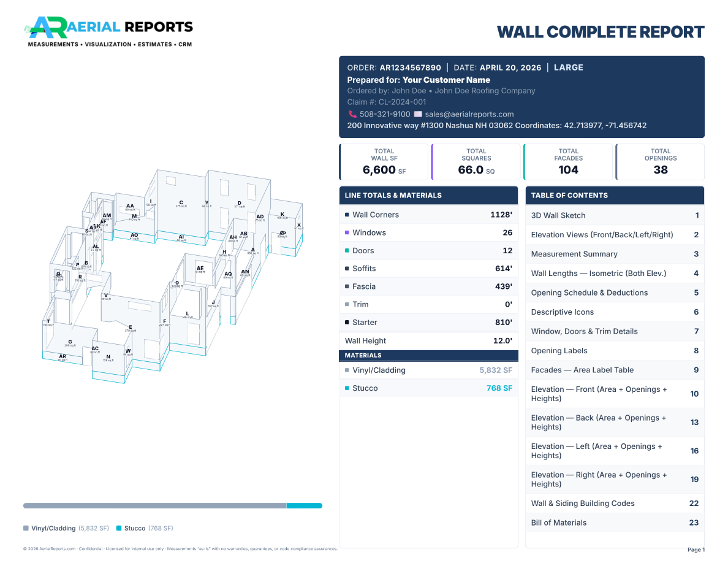
Task: Select Descriptive Icons contents entry
Action: 615,312
